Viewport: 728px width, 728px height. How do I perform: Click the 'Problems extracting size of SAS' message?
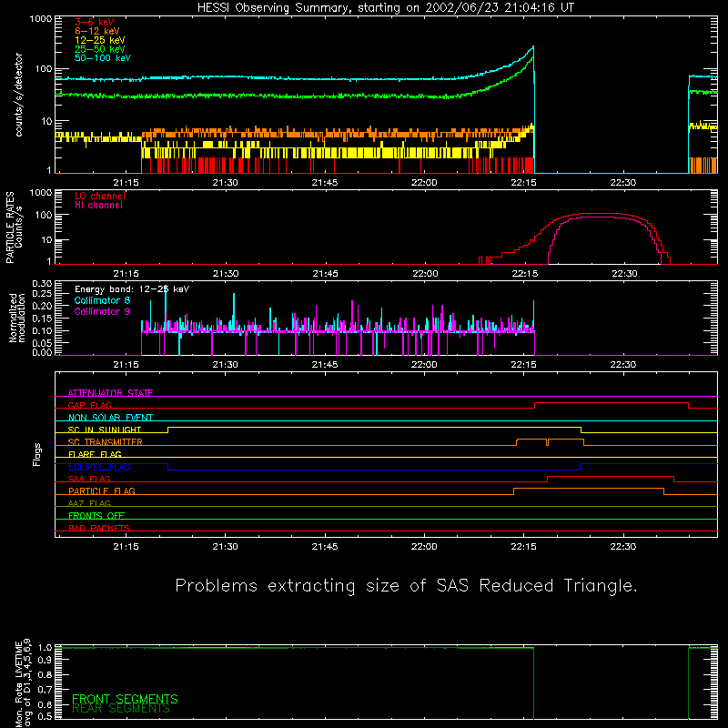point(406,586)
